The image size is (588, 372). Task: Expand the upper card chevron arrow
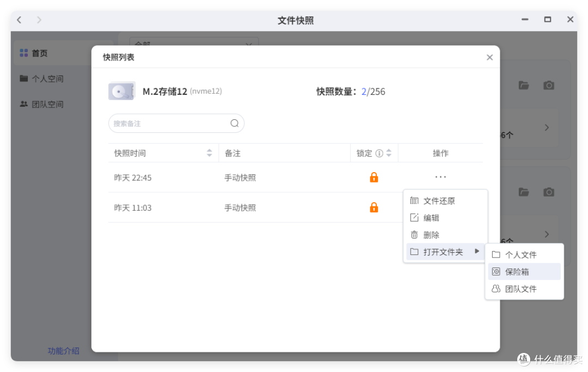point(547,127)
